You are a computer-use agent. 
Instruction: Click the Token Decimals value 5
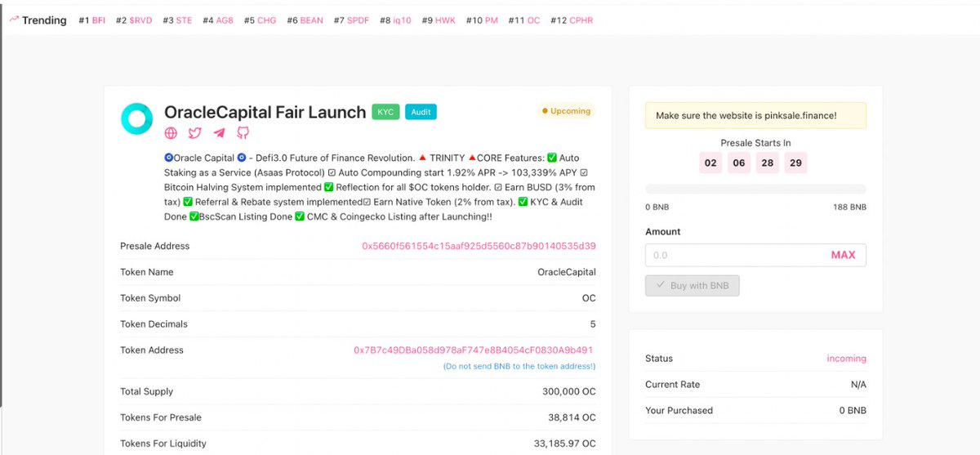(593, 324)
